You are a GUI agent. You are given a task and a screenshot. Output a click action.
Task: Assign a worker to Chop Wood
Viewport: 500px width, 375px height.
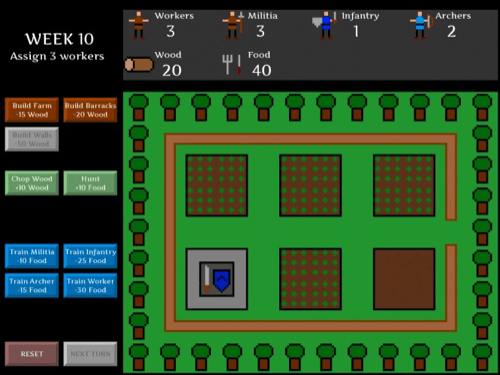tap(32, 183)
